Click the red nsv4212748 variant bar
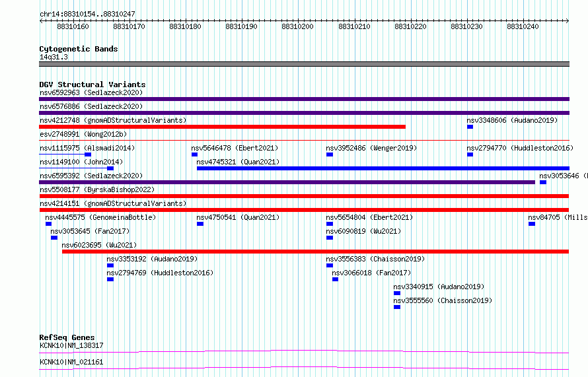588x377 pixels. point(223,127)
